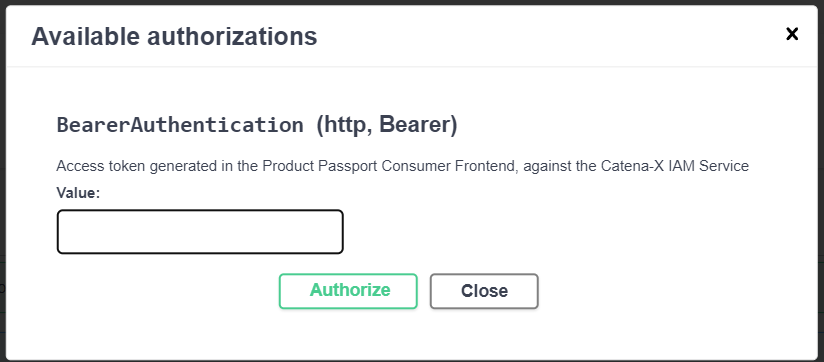Place the cursor in the empty Value textbox
Screen dimensions: 824x362
(200, 232)
